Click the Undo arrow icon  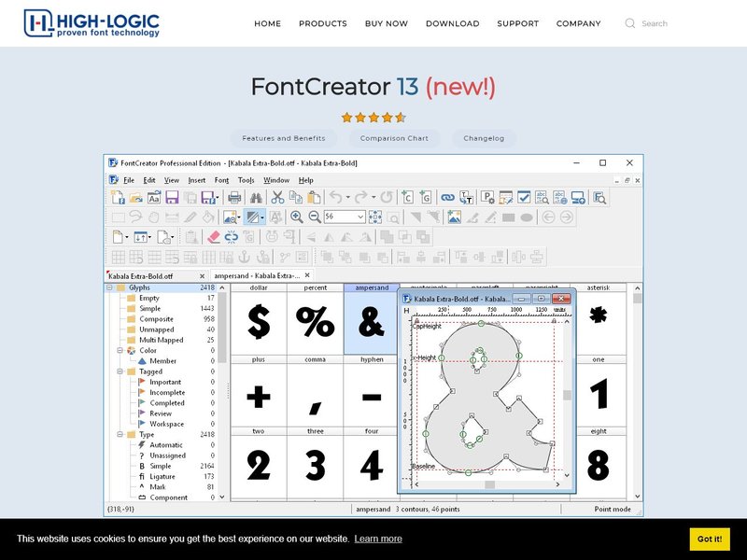[x=336, y=197]
